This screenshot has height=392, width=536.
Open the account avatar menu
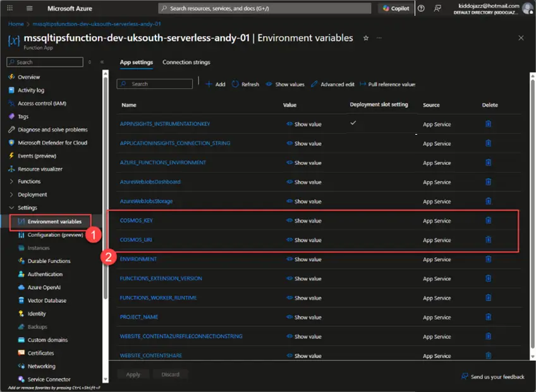pos(528,8)
